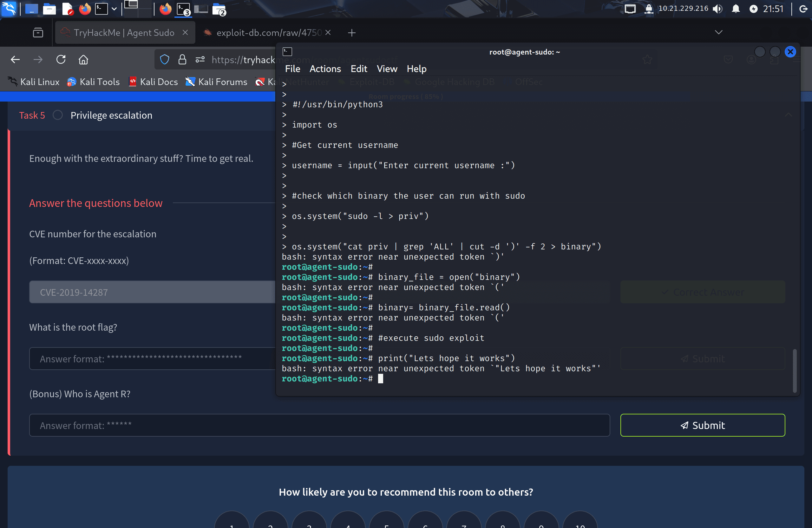Expand the list all tabs chevron
812x528 pixels.
tap(718, 32)
